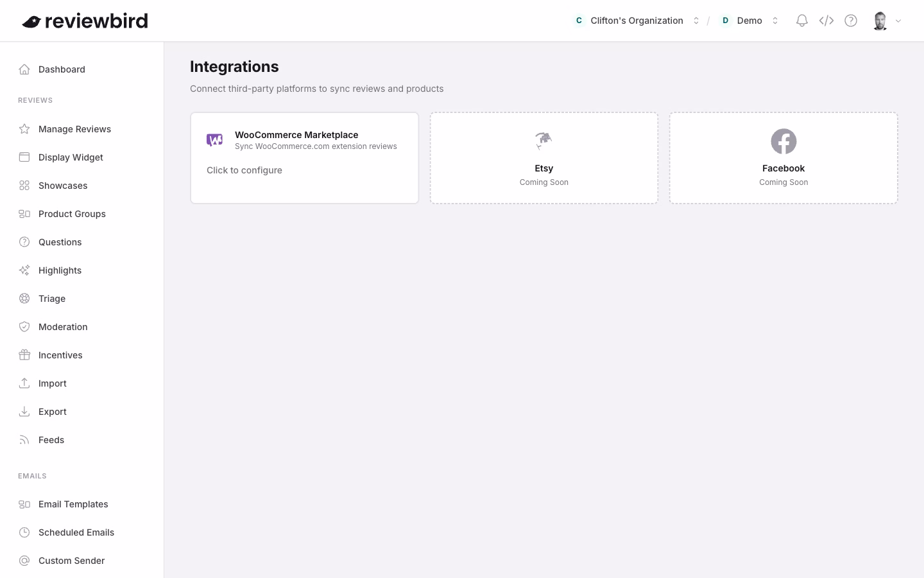
Task: Expand the user account menu chevron
Action: click(x=898, y=21)
